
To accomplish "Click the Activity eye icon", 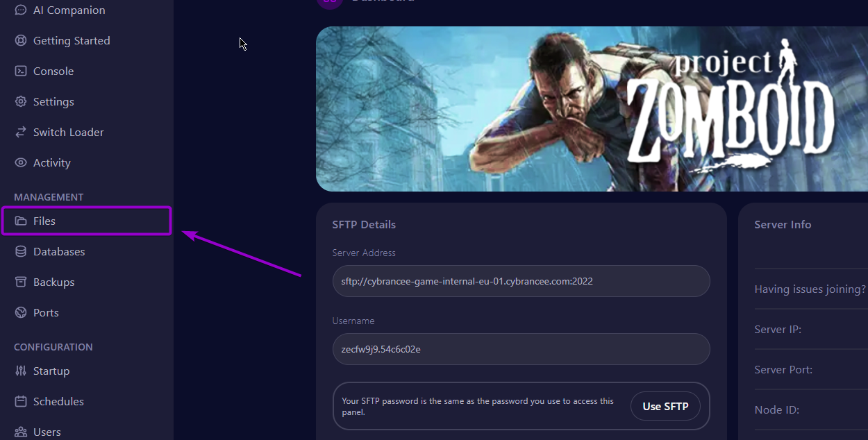I will click(x=21, y=163).
